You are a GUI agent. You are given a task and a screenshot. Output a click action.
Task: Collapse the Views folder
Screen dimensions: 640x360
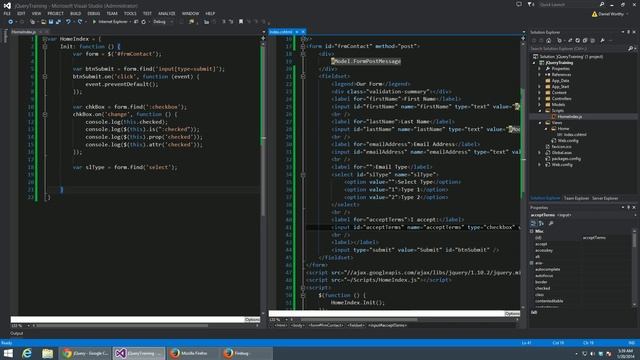(x=540, y=122)
